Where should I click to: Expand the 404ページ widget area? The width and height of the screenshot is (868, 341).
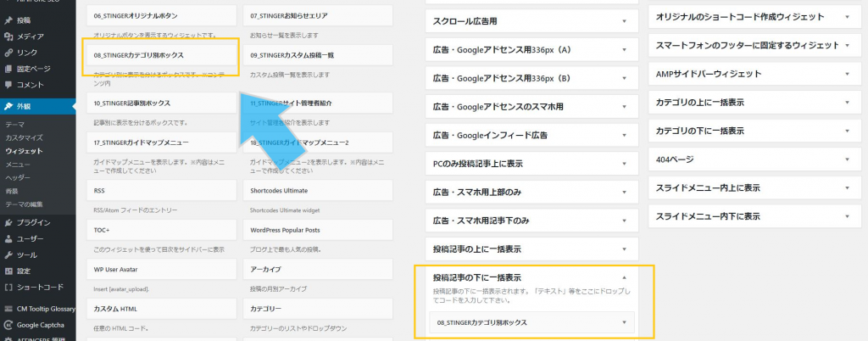pos(845,159)
